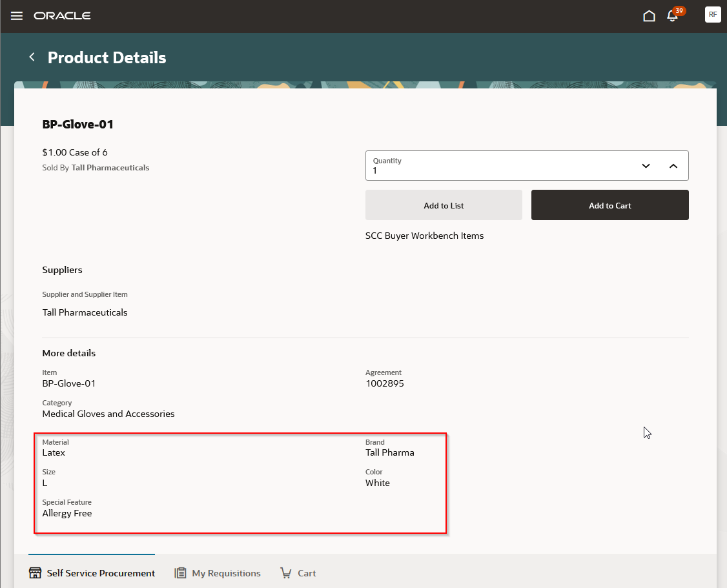Screen dimensions: 727x588
Task: Click the agreement number 1002895
Action: click(x=384, y=383)
